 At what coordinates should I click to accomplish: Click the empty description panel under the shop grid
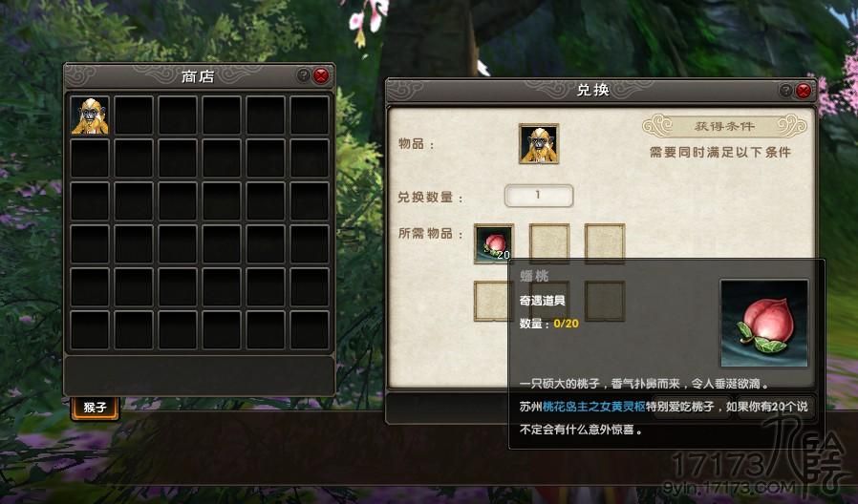coord(199,375)
